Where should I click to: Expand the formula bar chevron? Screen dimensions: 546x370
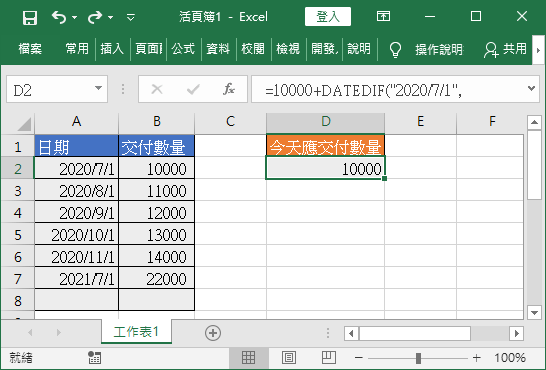[x=531, y=88]
